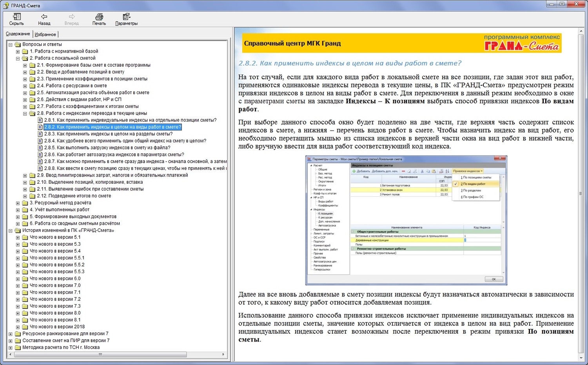This screenshot has width=588, height=365.
Task: Click the Print (Печать) printer icon
Action: coord(99,16)
